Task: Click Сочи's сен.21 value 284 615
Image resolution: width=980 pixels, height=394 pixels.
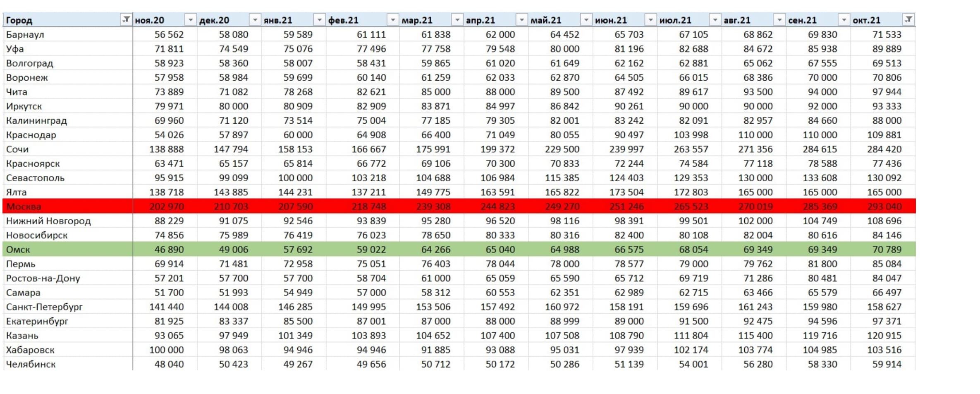Action: click(820, 149)
